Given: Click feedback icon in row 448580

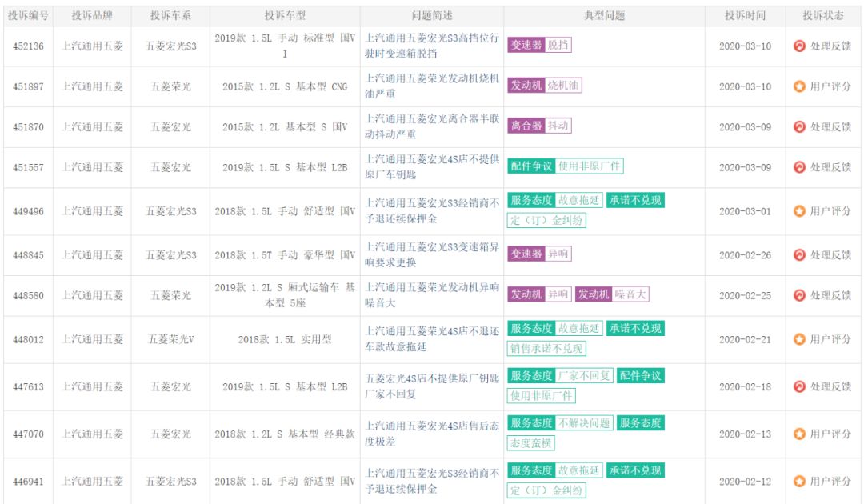Looking at the screenshot, I should (799, 295).
